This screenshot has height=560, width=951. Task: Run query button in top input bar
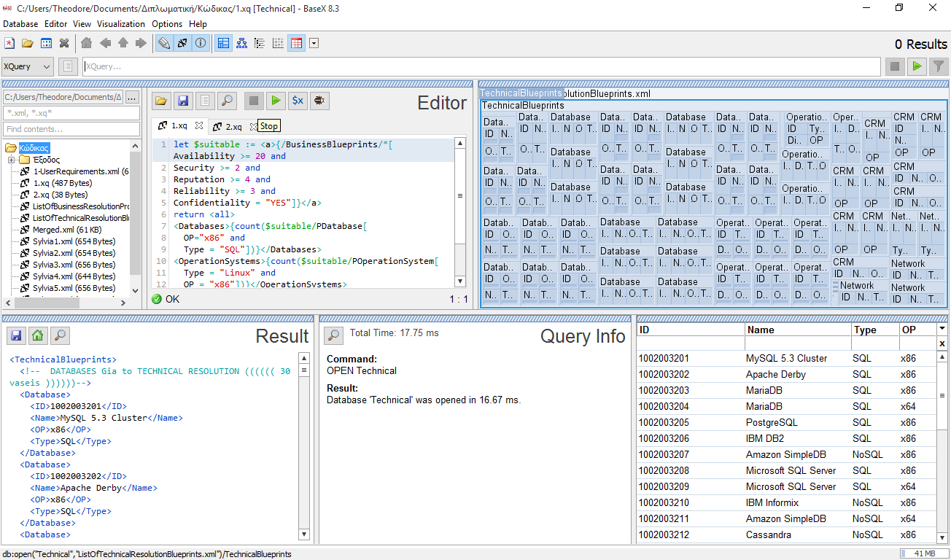[917, 66]
